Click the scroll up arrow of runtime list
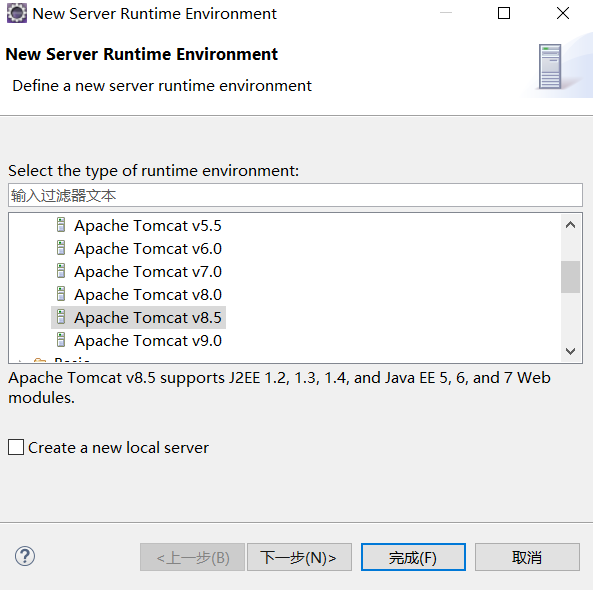593x590 pixels. (x=570, y=225)
